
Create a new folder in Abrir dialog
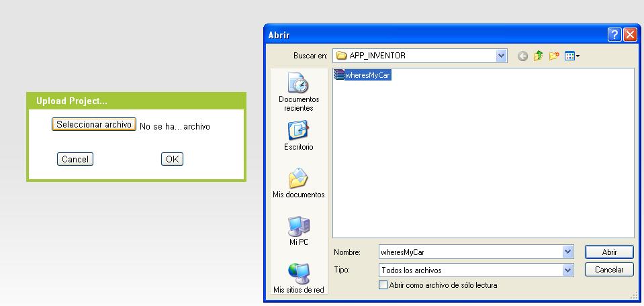tap(554, 56)
